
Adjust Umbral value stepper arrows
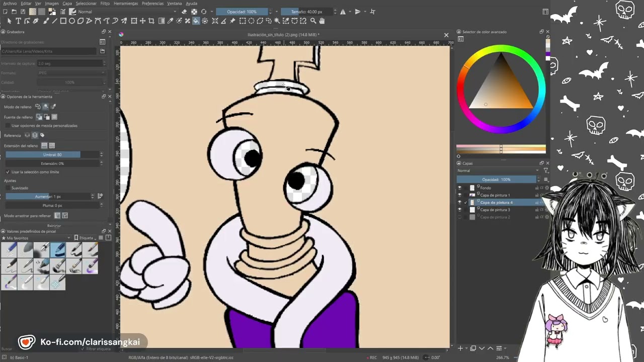coord(101,155)
